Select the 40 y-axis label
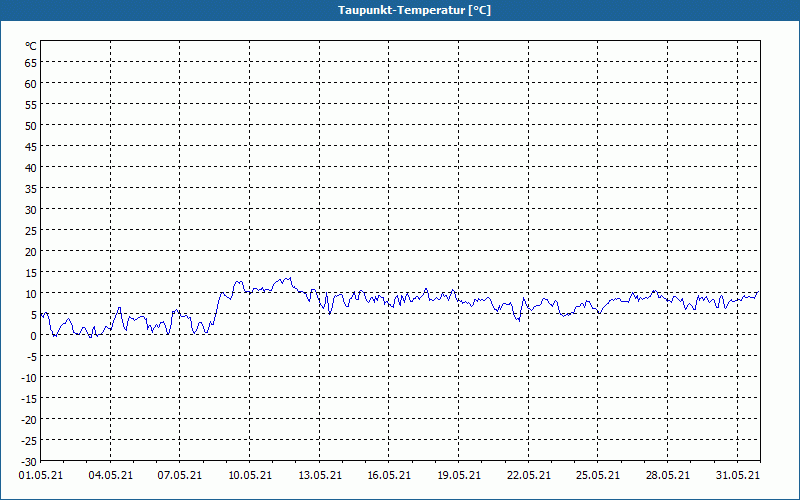This screenshot has height=500, width=800. 31,167
